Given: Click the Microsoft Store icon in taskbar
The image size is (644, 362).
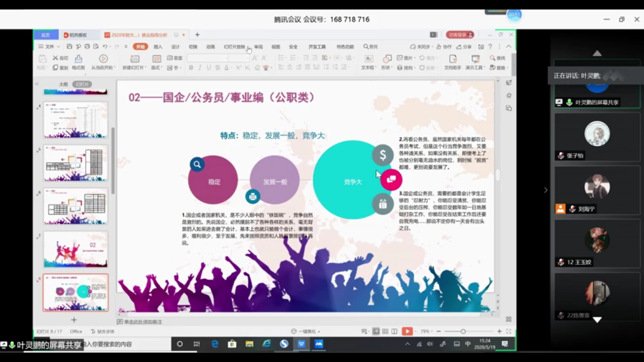Looking at the screenshot, I should click(x=232, y=344).
